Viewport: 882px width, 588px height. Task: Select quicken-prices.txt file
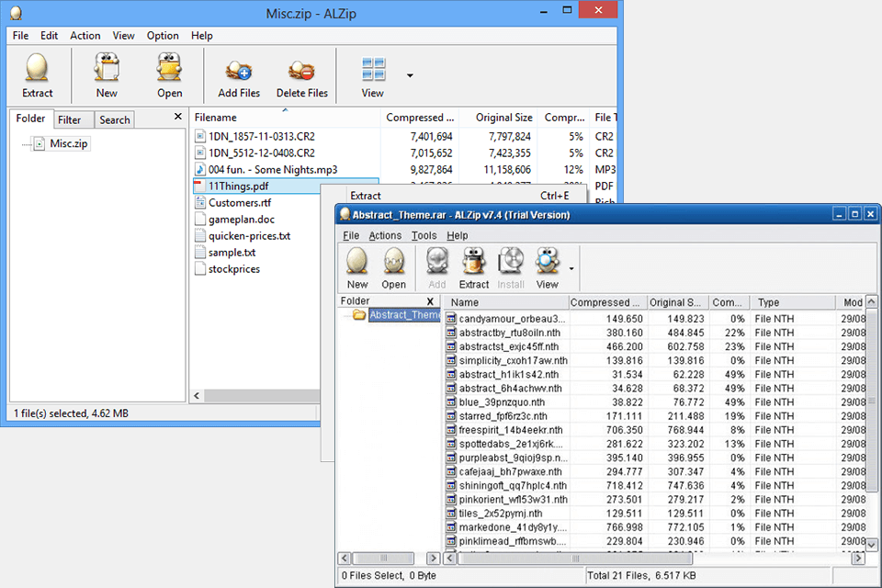[x=249, y=236]
